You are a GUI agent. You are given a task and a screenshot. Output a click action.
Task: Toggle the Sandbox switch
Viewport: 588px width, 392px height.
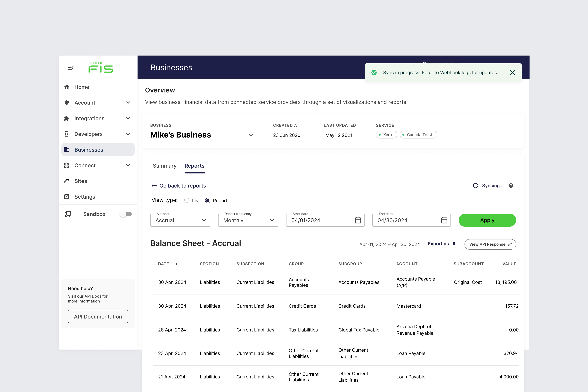point(126,214)
